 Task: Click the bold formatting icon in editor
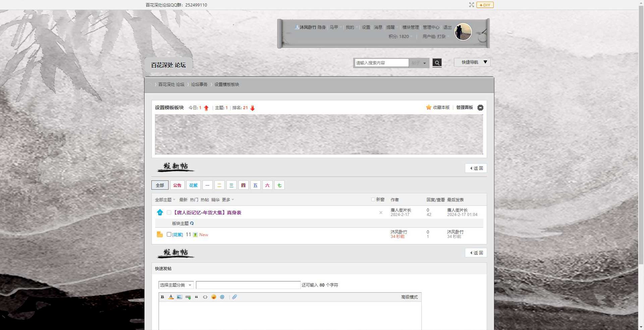[x=162, y=297]
